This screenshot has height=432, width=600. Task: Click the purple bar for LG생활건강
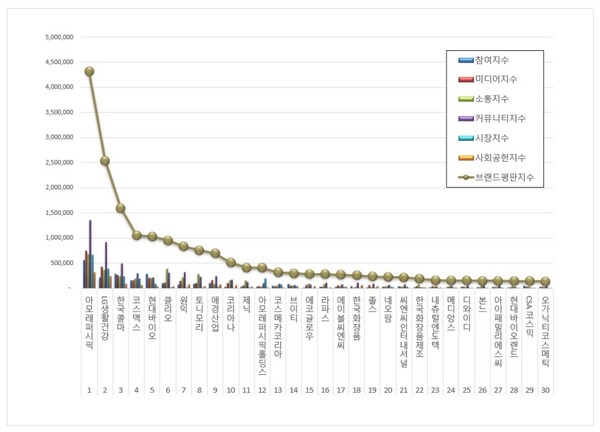[106, 265]
